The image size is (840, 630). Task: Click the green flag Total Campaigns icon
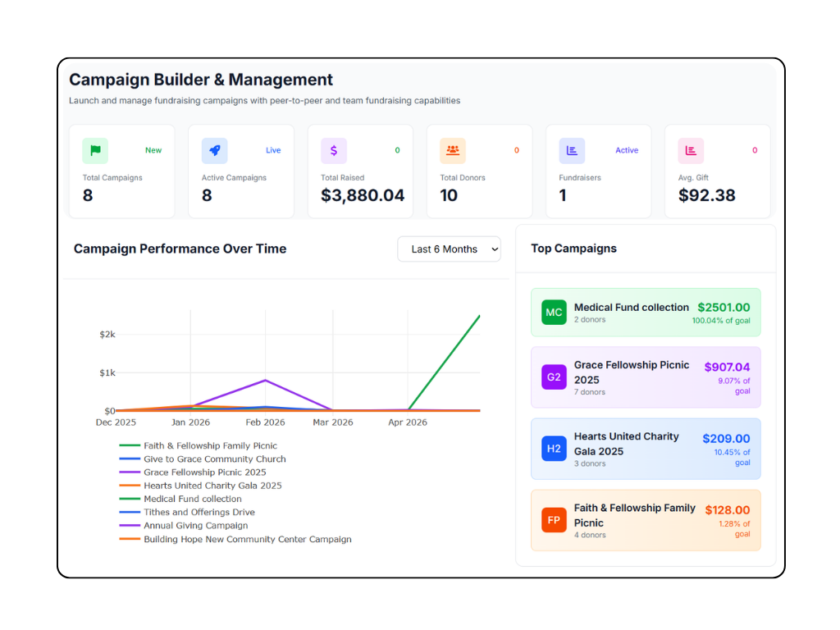click(x=95, y=151)
